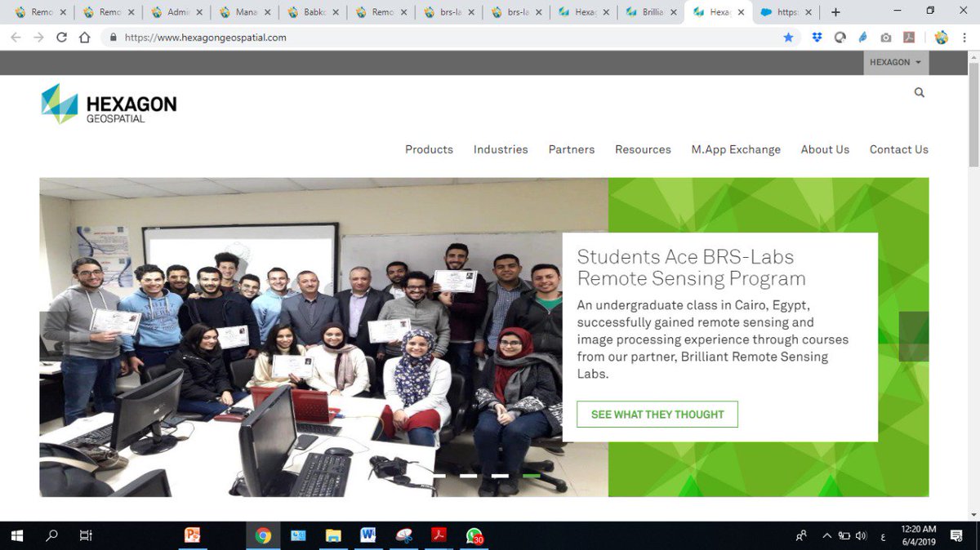The height and width of the screenshot is (550, 980).
Task: Reload the page with refresh icon
Action: coord(61,38)
